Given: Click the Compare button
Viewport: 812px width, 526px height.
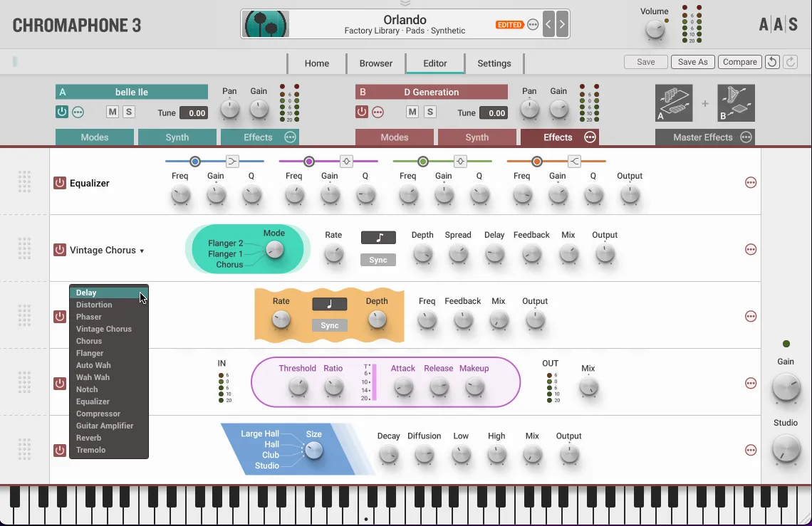Looking at the screenshot, I should coord(739,61).
